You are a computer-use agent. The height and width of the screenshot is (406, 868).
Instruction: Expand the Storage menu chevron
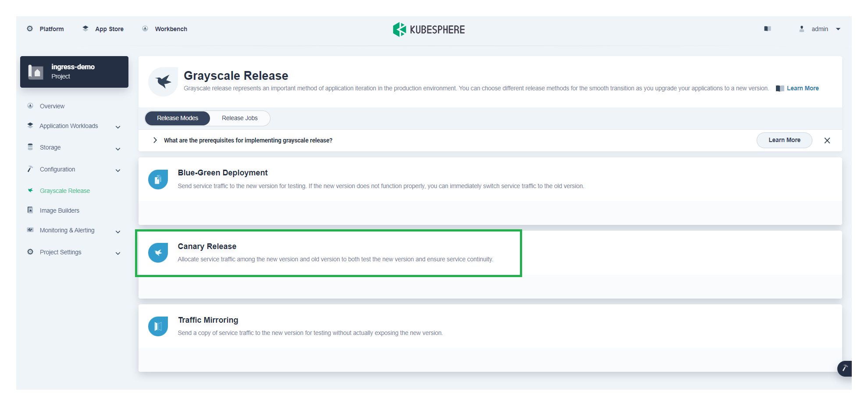click(118, 149)
